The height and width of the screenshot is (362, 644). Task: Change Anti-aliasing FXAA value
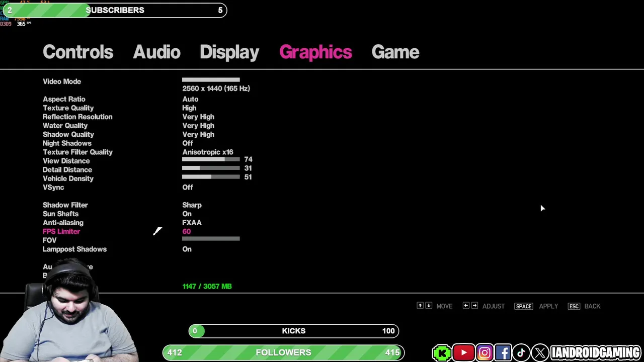click(x=192, y=223)
